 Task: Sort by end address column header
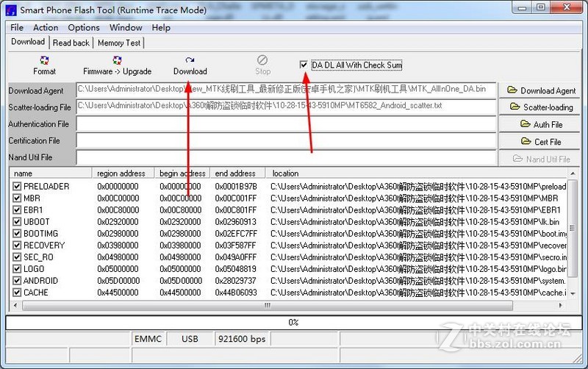237,173
